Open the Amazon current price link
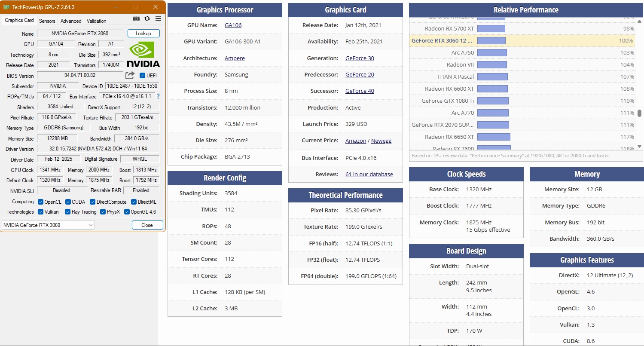The width and height of the screenshot is (644, 346). [356, 141]
